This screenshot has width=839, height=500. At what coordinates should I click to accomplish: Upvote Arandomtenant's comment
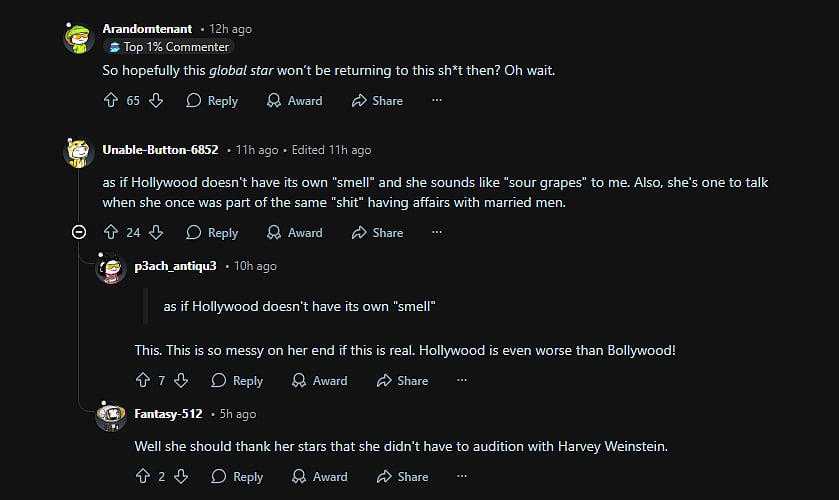(111, 100)
